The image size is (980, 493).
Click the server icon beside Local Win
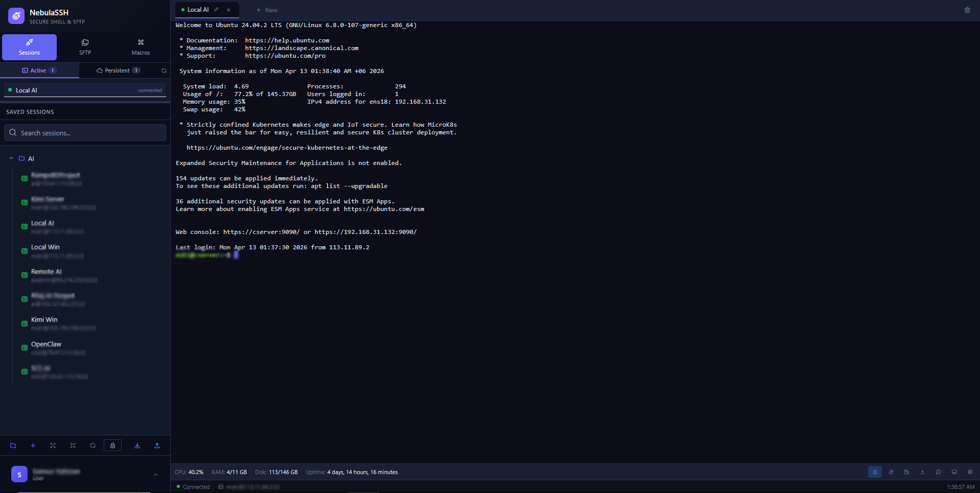click(x=24, y=251)
